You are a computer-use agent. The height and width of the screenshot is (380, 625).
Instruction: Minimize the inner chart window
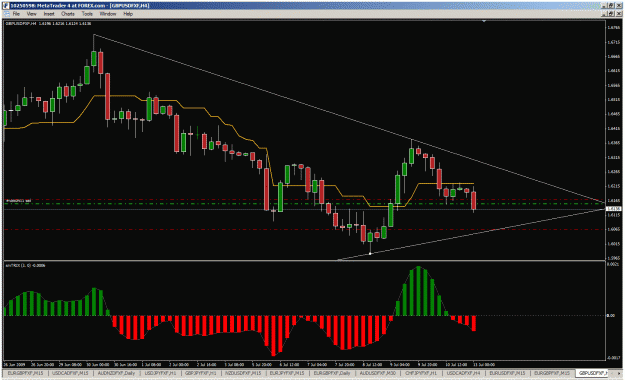605,14
